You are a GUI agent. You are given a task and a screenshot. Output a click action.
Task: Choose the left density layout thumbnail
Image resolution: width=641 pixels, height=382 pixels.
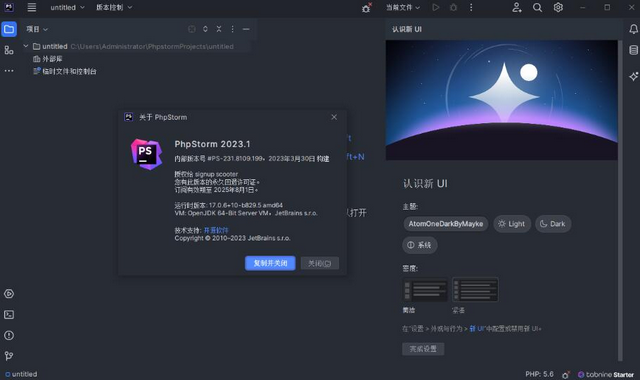(425, 290)
